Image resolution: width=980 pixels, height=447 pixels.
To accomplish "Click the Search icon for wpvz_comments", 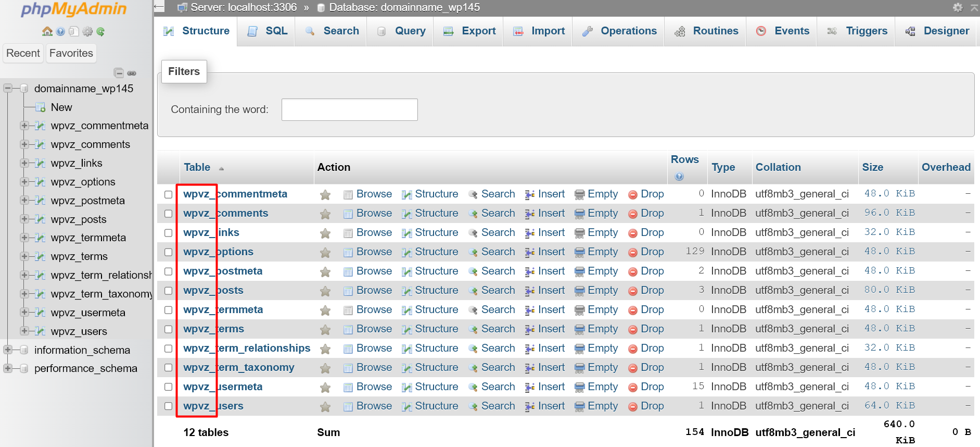I will click(x=473, y=214).
